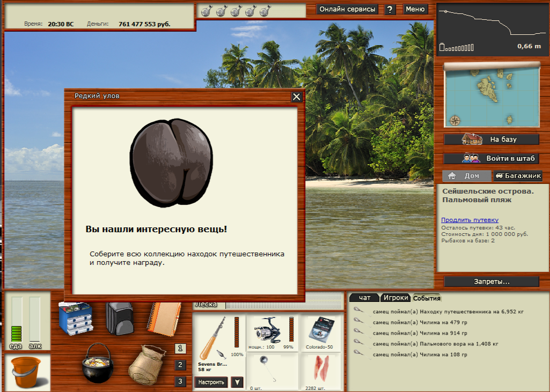Click the orange bucket icon
The width and height of the screenshot is (550, 392).
27,372
